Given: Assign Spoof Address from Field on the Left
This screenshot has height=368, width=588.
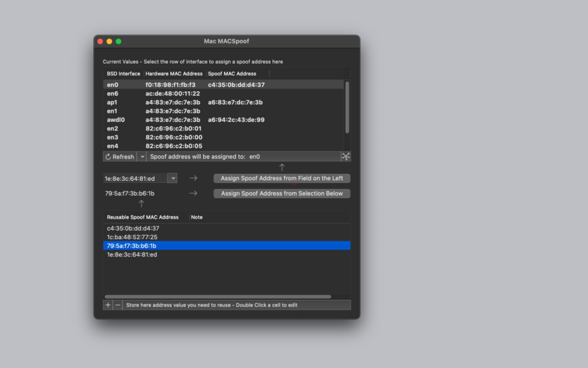Looking at the screenshot, I should pyautogui.click(x=281, y=178).
